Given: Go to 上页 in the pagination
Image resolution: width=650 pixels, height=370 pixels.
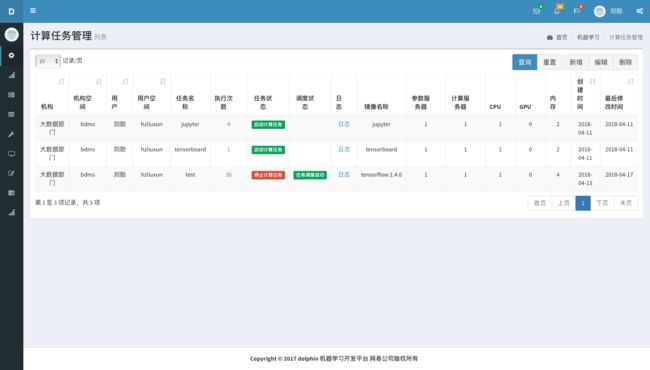Looking at the screenshot, I should tap(563, 203).
